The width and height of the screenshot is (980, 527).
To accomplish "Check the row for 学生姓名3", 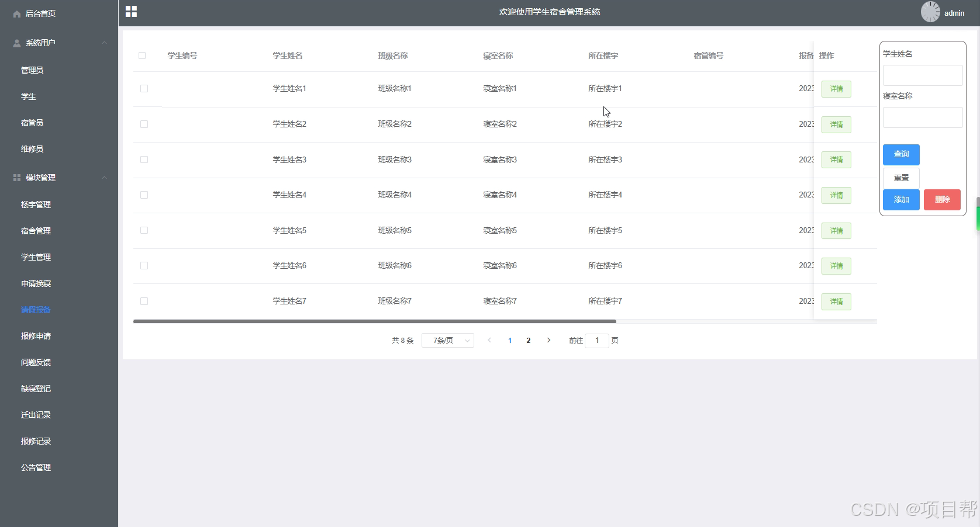I will pyautogui.click(x=144, y=160).
